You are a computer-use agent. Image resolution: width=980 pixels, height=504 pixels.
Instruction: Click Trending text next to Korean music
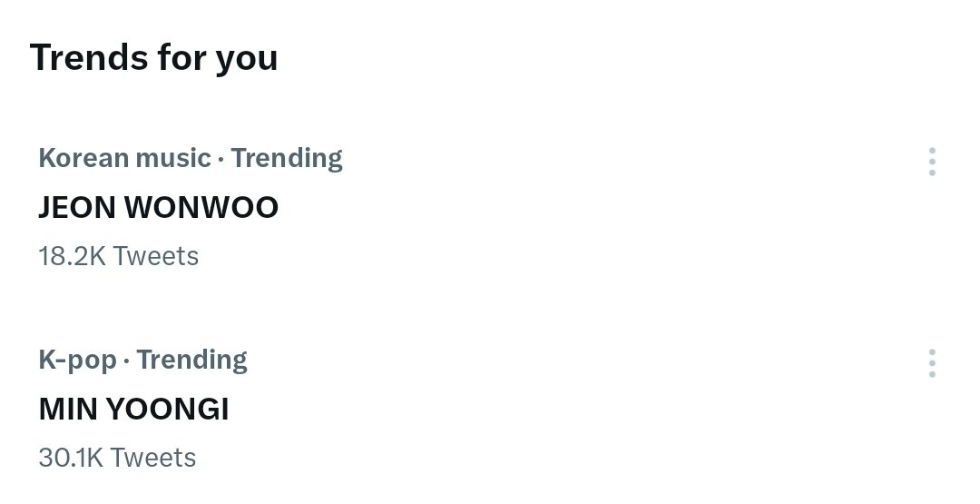point(287,159)
